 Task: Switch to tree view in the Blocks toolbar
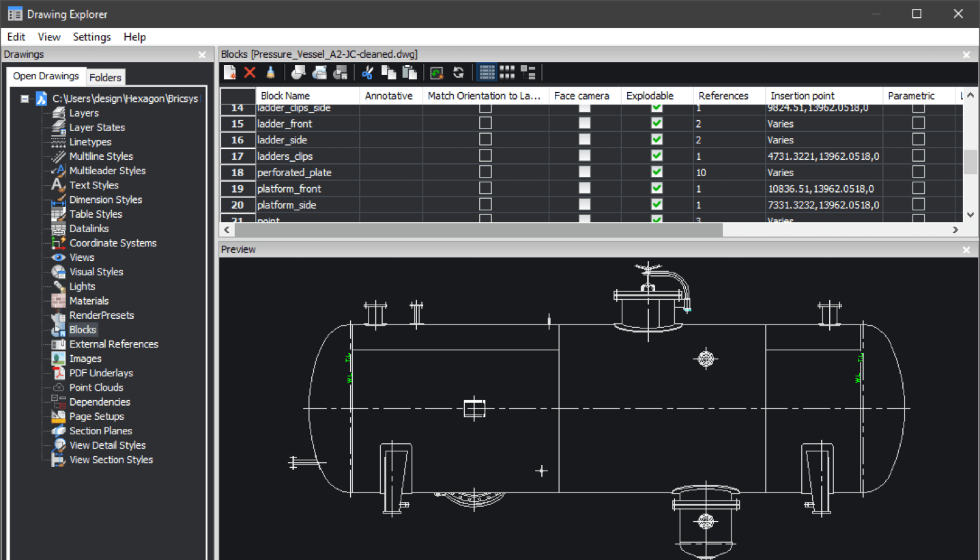(x=527, y=72)
